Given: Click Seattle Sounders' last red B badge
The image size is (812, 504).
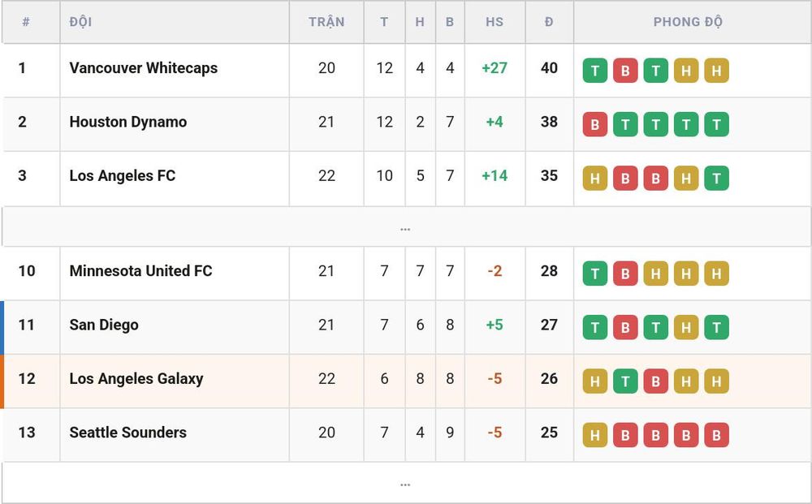Looking at the screenshot, I should pos(717,435).
